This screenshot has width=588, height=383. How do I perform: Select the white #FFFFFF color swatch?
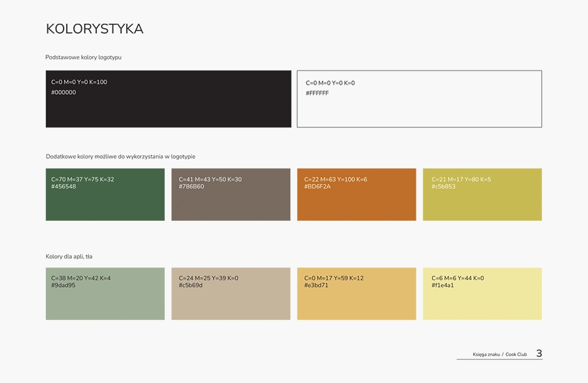(419, 106)
